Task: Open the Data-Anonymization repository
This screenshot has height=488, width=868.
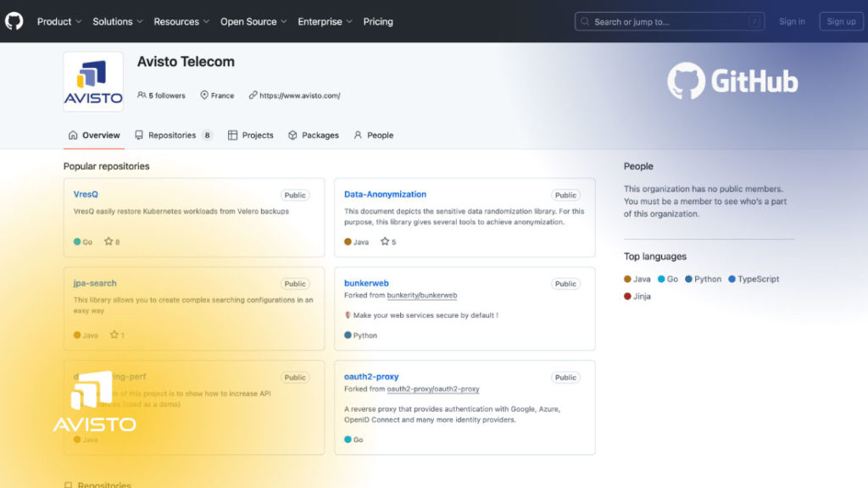Action: pos(386,194)
